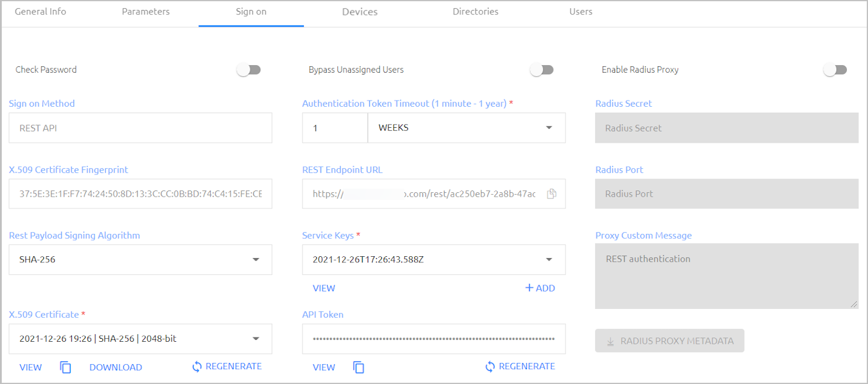Viewport: 868px width, 384px height.
Task: Click the Radius Secret field
Action: coord(727,128)
